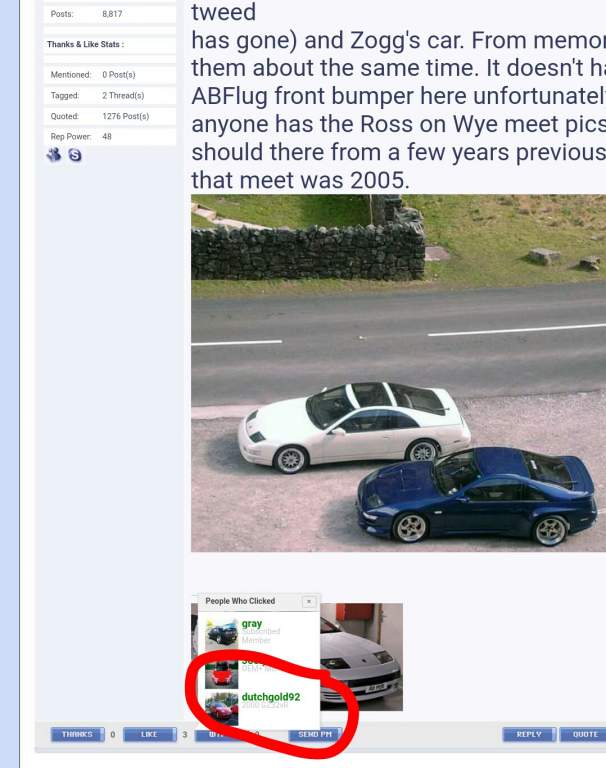Click the red car avatar thumbnail
This screenshot has height=768, width=606.
[x=221, y=674]
